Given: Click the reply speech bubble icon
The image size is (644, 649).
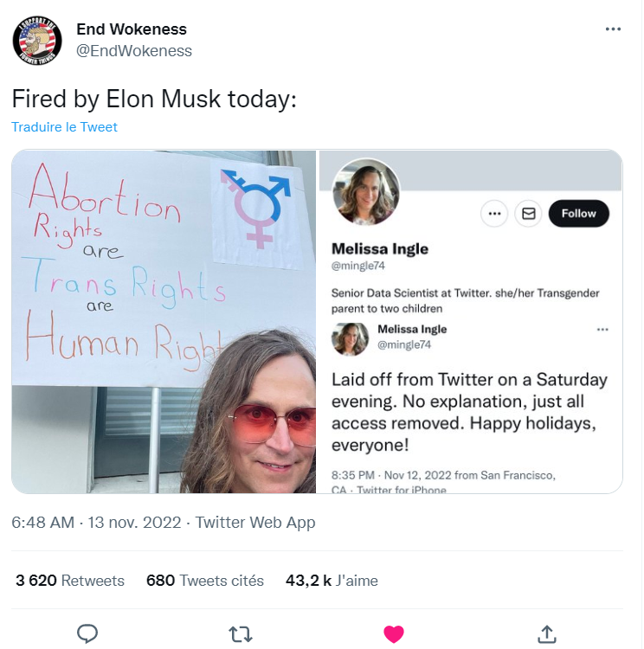Looking at the screenshot, I should pyautogui.click(x=87, y=633).
